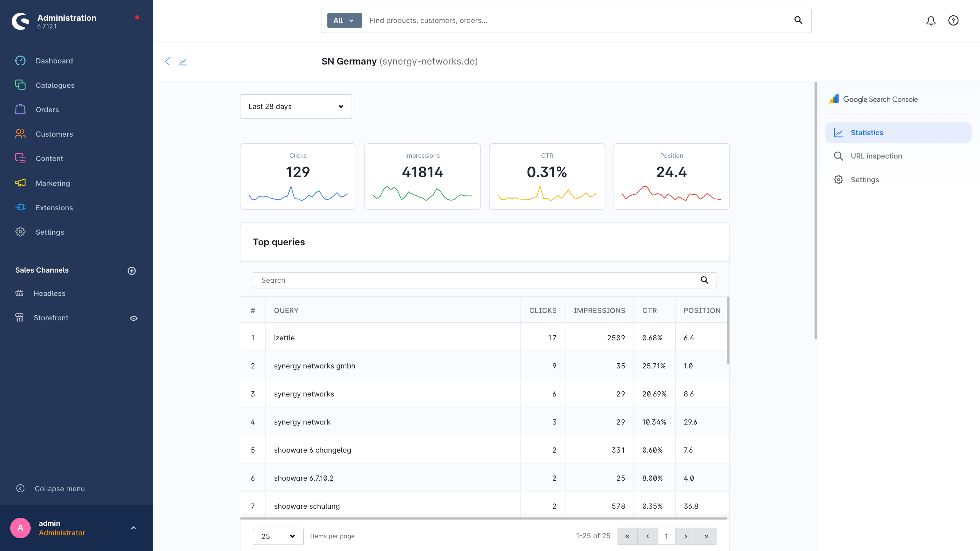
Task: Select the Position statistics card
Action: coord(672,176)
